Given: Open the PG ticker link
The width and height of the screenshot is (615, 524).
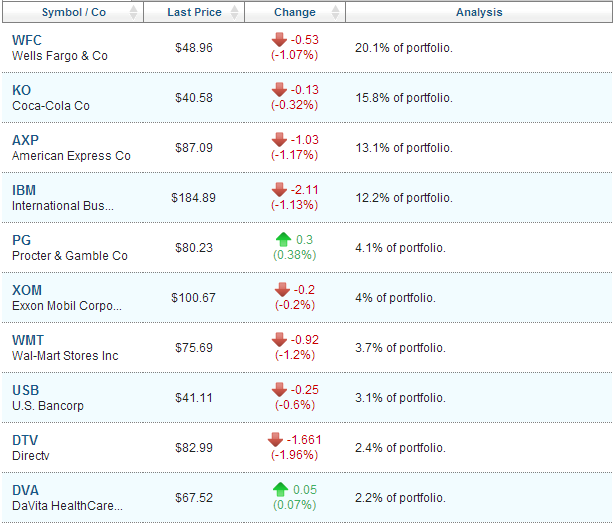Looking at the screenshot, I should coord(21,240).
